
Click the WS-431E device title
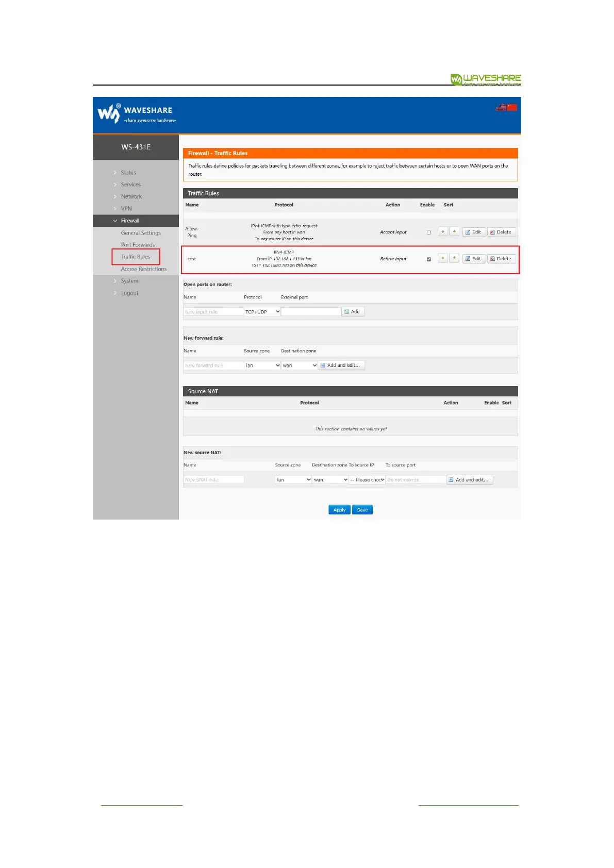[136, 147]
